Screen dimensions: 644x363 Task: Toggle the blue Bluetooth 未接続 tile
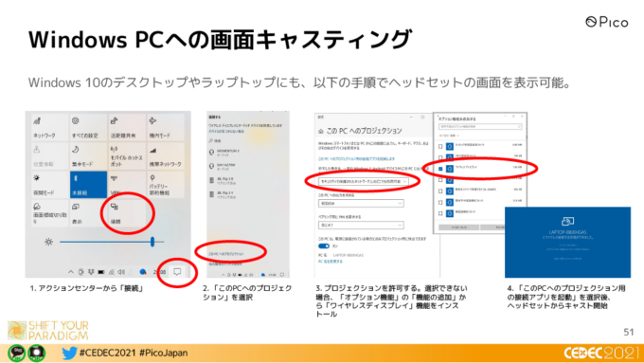[x=88, y=185]
